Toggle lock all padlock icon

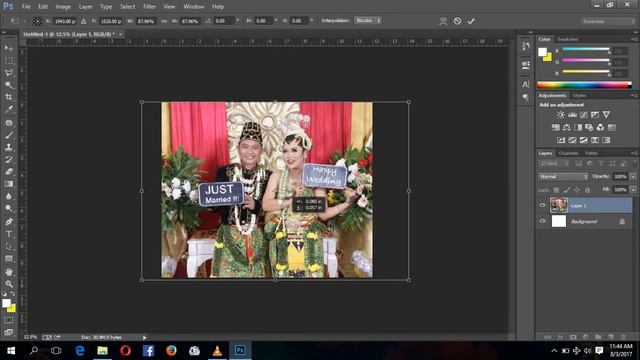pyautogui.click(x=587, y=190)
